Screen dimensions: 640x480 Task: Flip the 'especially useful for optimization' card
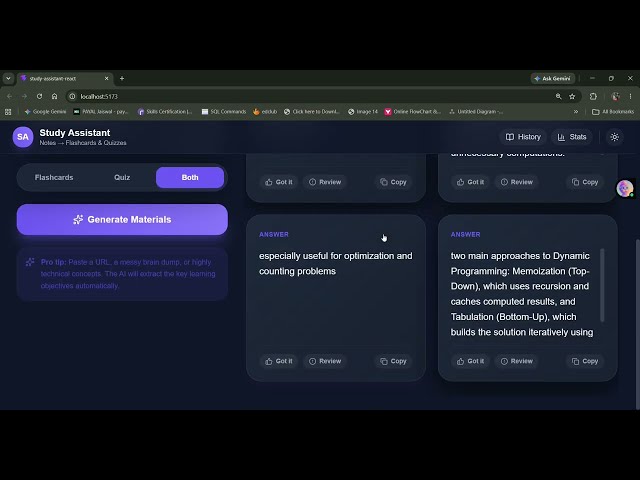(x=336, y=298)
